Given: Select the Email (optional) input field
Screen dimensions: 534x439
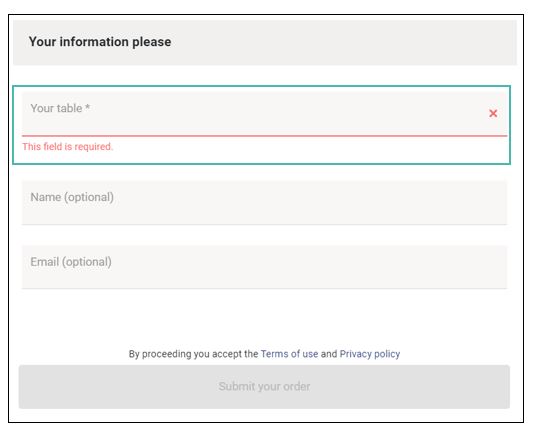Looking at the screenshot, I should coord(264,267).
